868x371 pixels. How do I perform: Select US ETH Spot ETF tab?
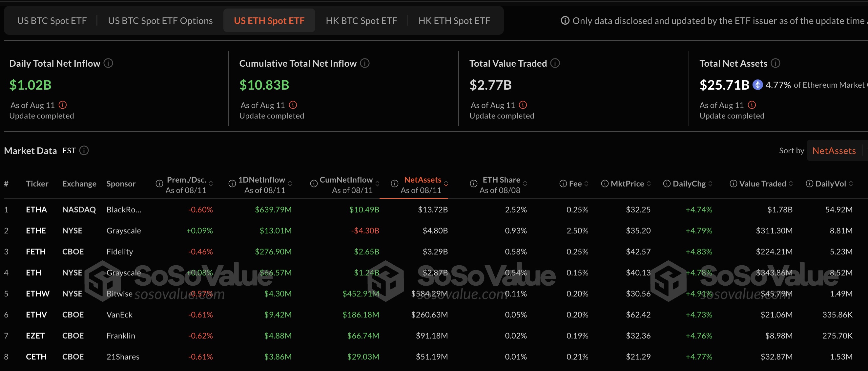tap(269, 21)
